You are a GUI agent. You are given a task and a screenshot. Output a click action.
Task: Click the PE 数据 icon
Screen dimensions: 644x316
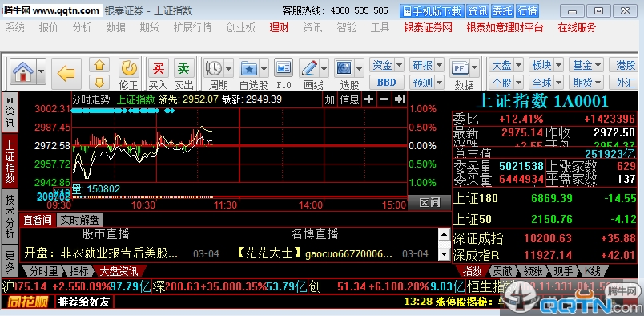tap(460, 68)
